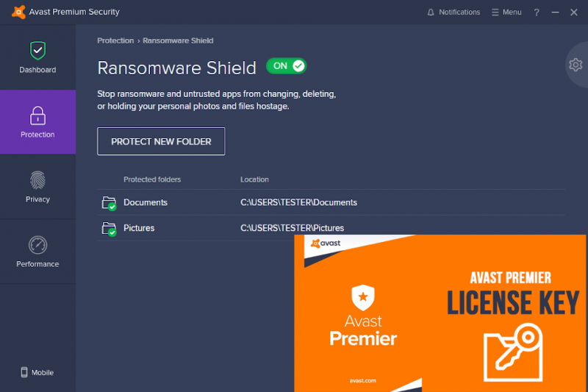
Task: Switch to the Privacy label
Action: 37,199
